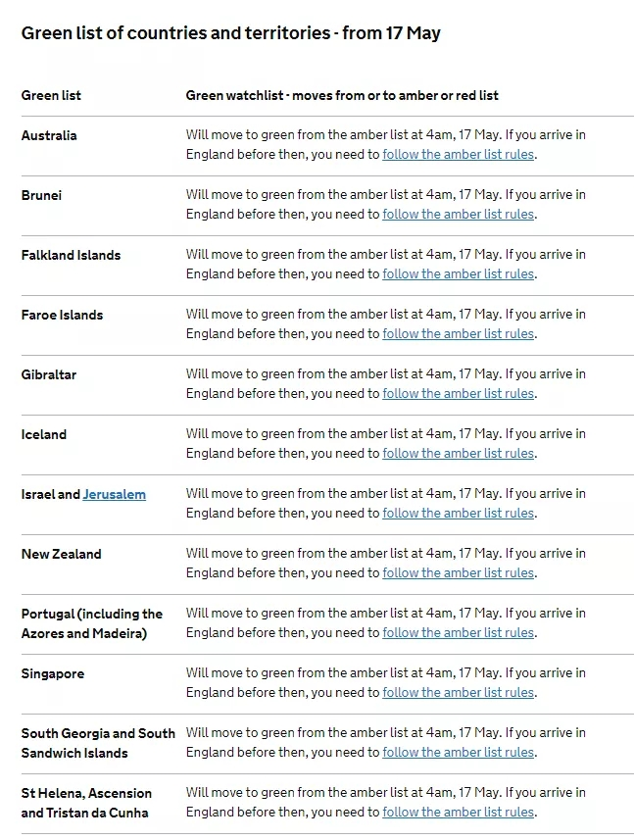The height and width of the screenshot is (840, 634).
Task: Click the Singapore country name
Action: point(53,673)
